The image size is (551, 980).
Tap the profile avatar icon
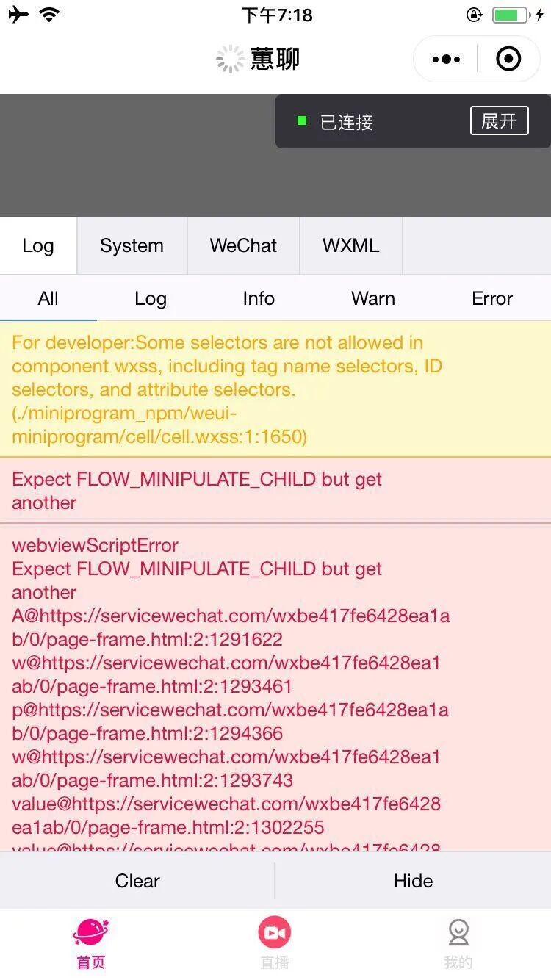458,933
